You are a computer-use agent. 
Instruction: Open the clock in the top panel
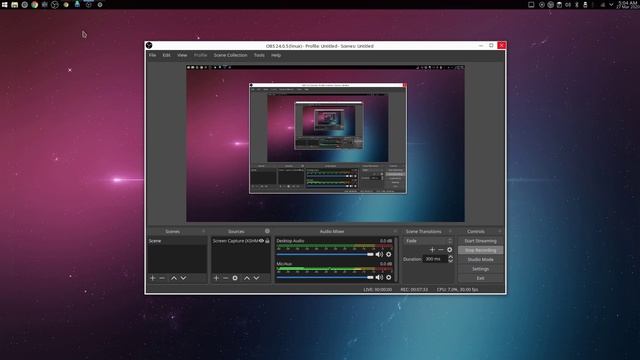coord(628,5)
